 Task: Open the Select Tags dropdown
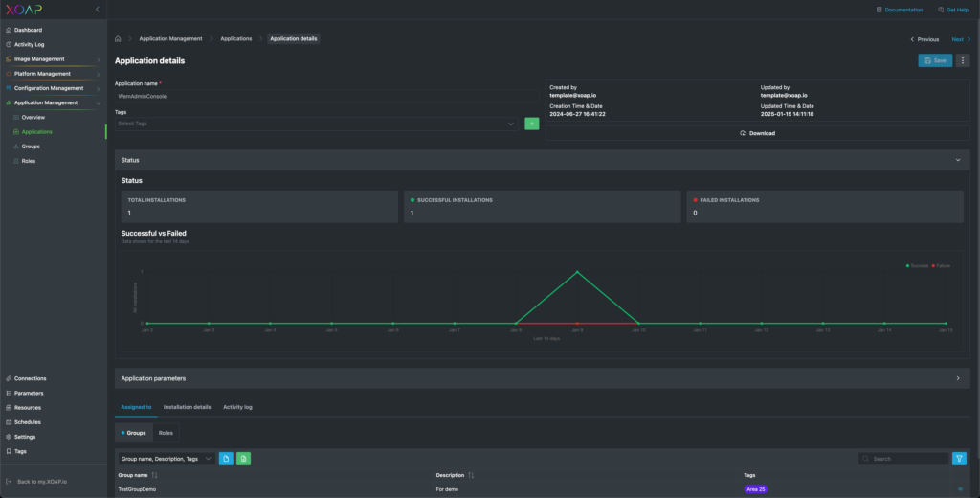pos(316,124)
